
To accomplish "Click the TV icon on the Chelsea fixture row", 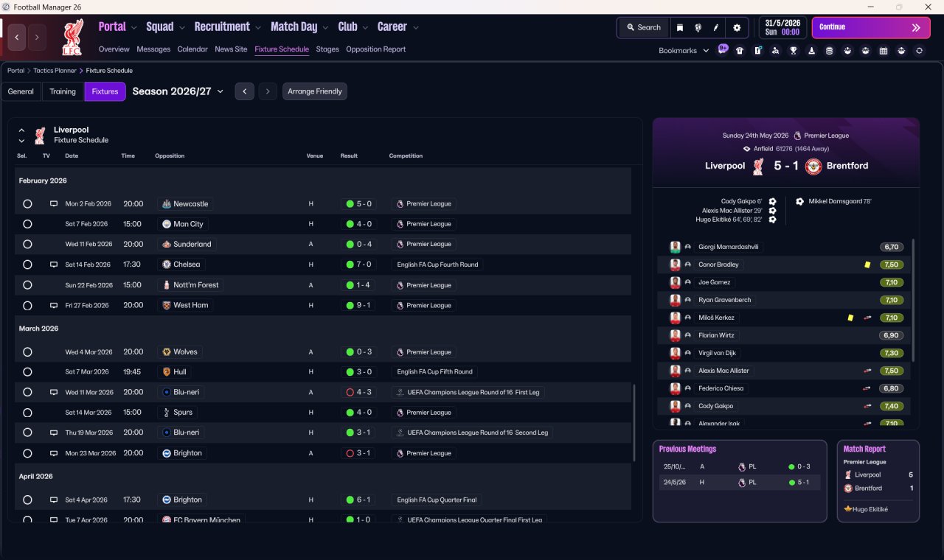I will [53, 265].
